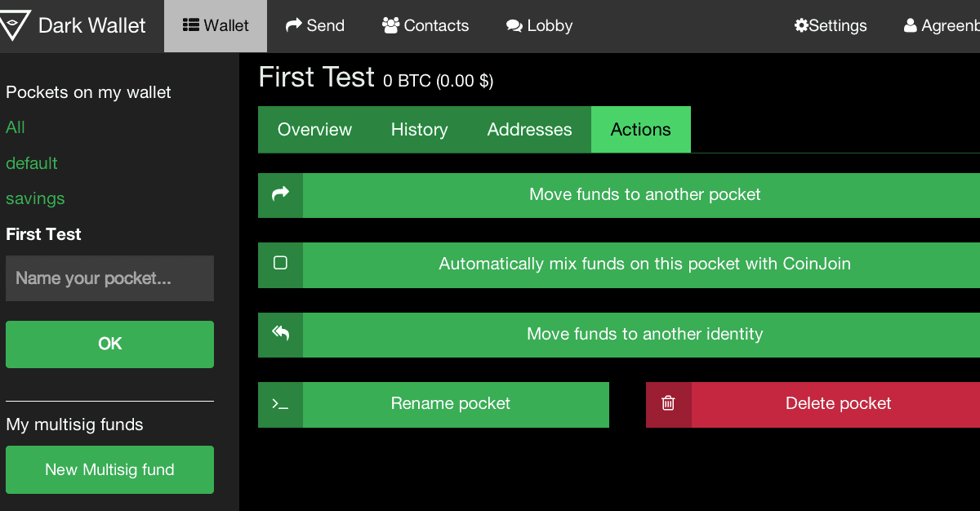Click the share arrow icon for moving funds
The width and height of the screenshot is (980, 511).
(x=280, y=194)
